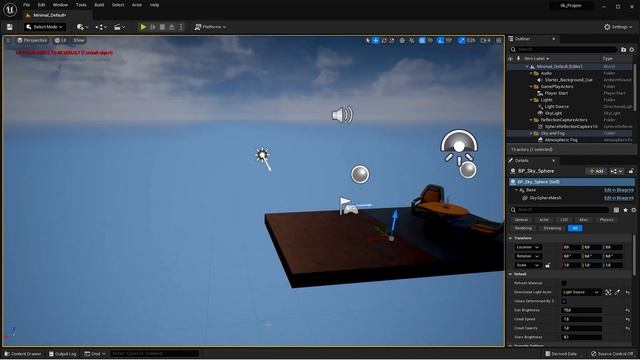Viewport: 640px width, 360px height.
Task: Open the Select Mode dropdown
Action: tap(44, 27)
